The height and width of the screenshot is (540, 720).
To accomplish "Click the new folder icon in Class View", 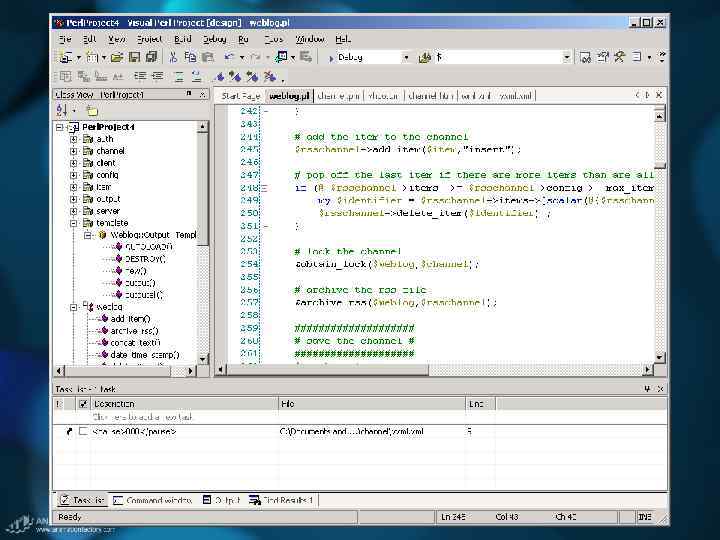I will (x=91, y=110).
